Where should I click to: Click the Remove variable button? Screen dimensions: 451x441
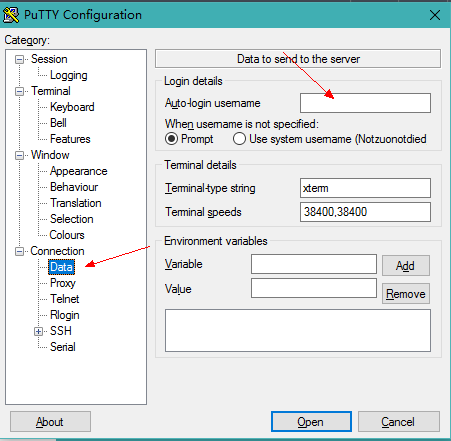tap(406, 294)
